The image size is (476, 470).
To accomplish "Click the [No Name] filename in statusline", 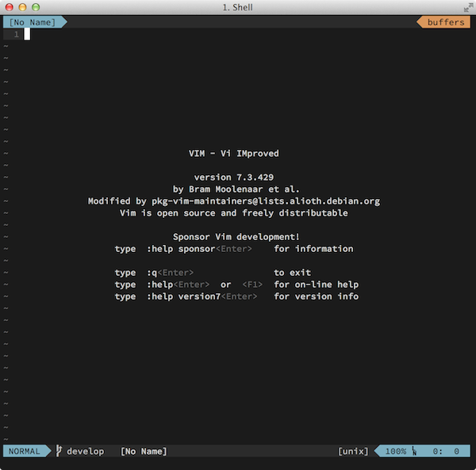I will (144, 451).
